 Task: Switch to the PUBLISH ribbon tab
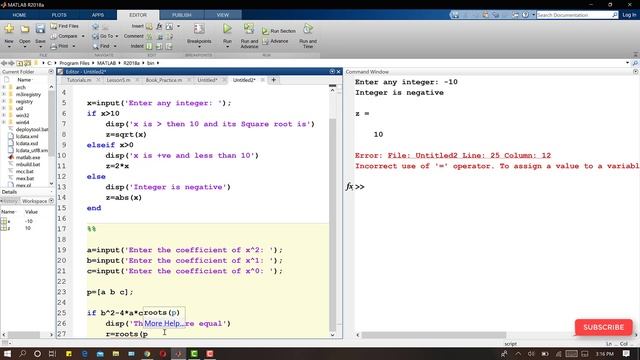coord(182,15)
